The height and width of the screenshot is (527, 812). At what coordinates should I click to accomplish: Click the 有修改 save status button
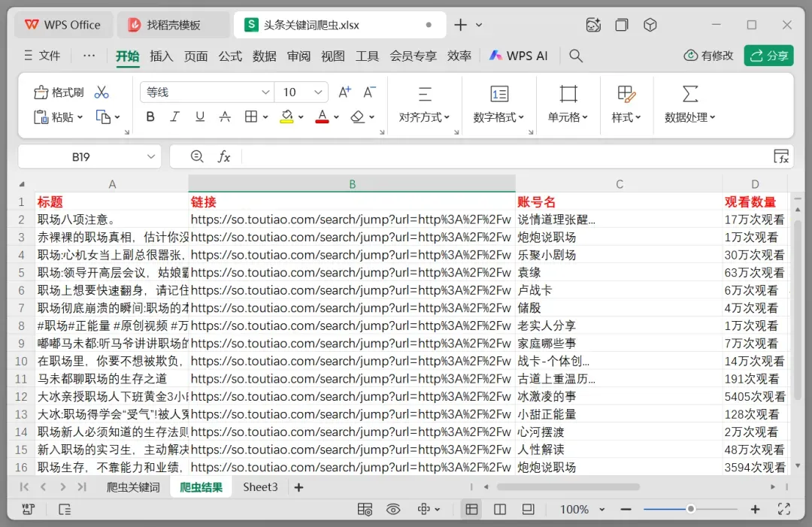(x=709, y=56)
